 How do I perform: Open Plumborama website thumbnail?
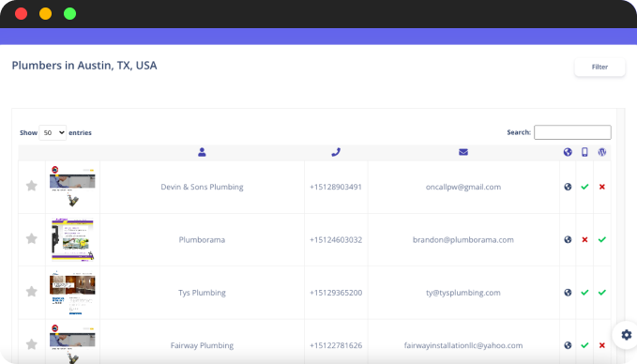pyautogui.click(x=72, y=239)
